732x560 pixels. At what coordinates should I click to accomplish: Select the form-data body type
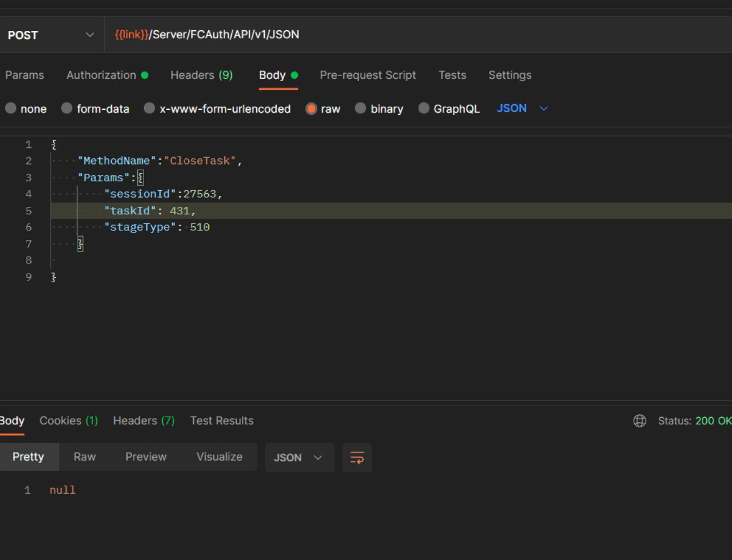pos(96,109)
